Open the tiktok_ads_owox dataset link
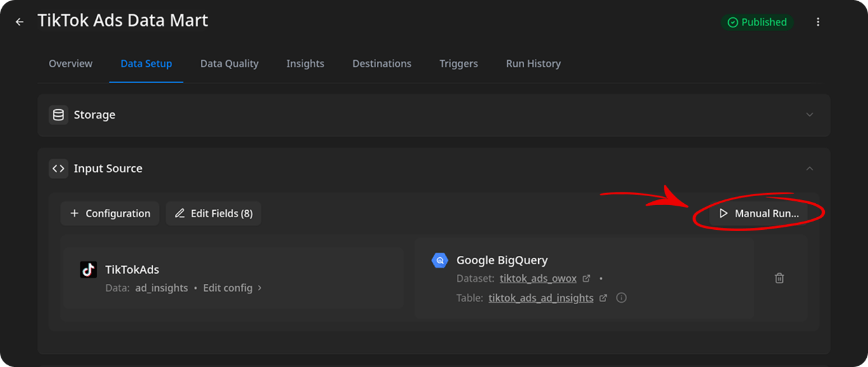Viewport: 868px width, 367px height. pos(539,279)
